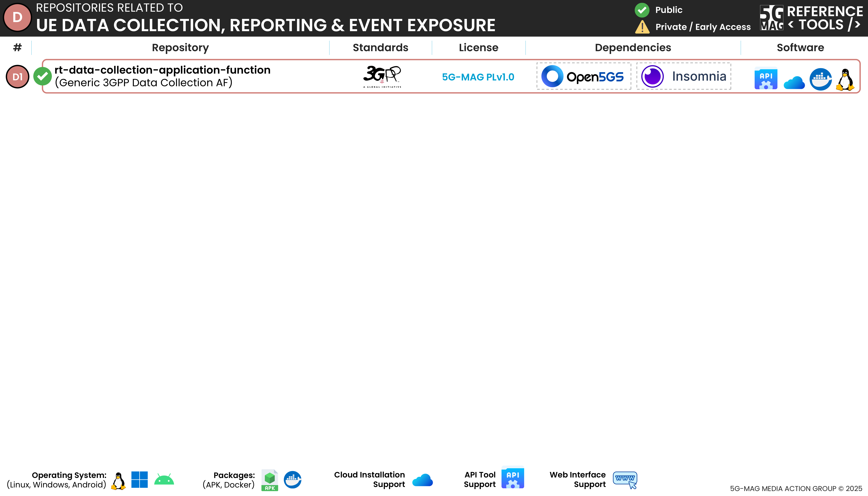
Task: Click the Docker icon in the D1 row
Action: click(820, 79)
